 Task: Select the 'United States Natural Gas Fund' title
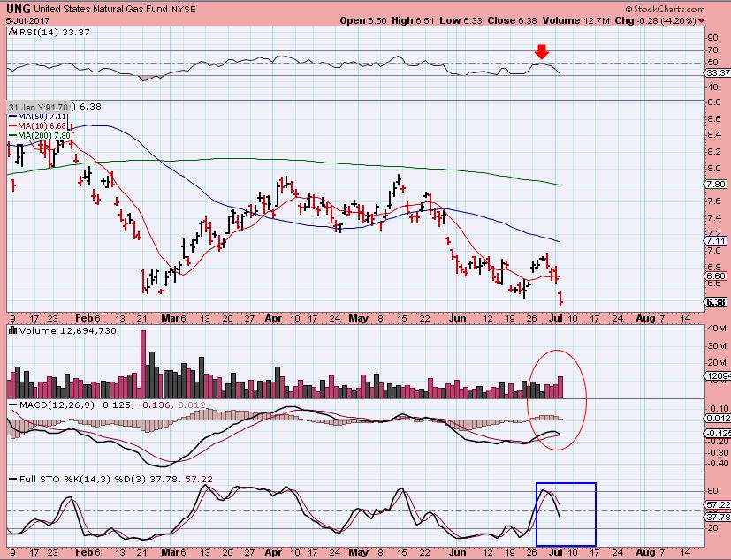coord(101,10)
